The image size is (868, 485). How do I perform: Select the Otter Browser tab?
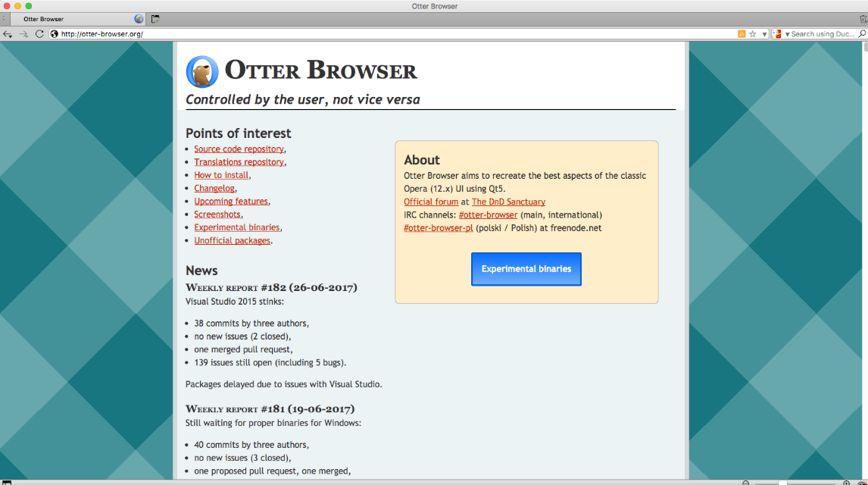(x=77, y=19)
